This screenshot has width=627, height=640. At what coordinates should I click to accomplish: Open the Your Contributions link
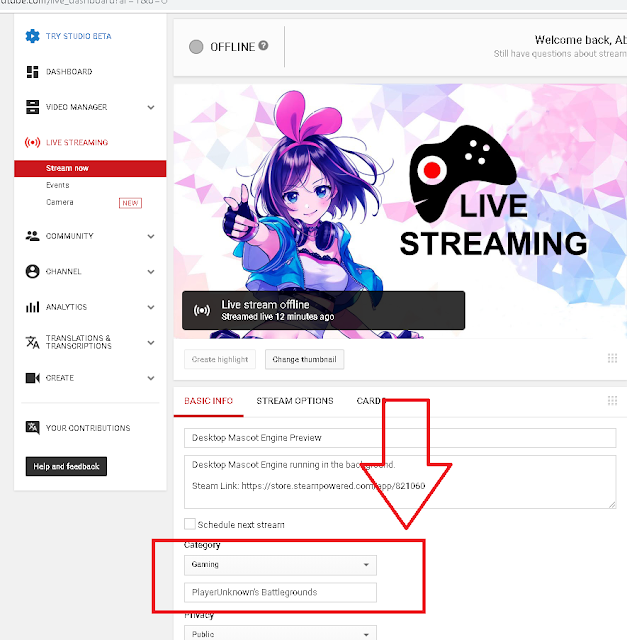[x=88, y=428]
